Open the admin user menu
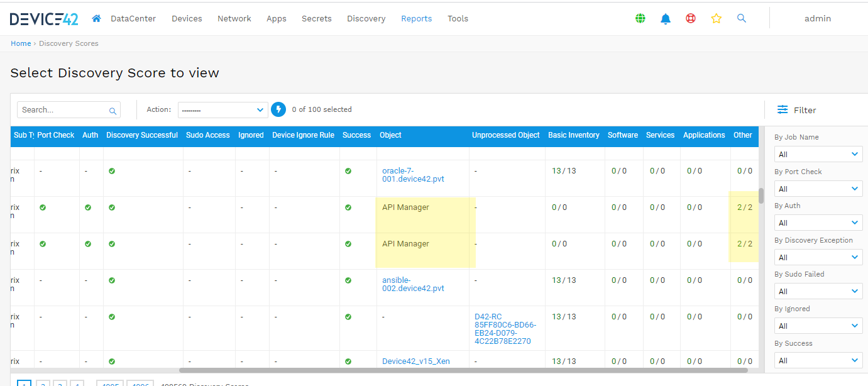The image size is (868, 386). coord(818,19)
